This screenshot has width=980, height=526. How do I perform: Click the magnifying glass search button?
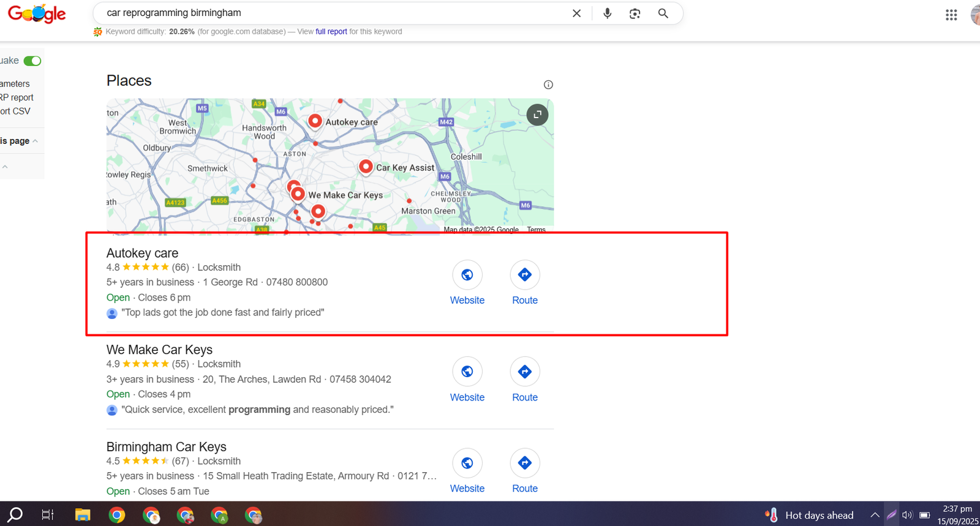click(663, 13)
